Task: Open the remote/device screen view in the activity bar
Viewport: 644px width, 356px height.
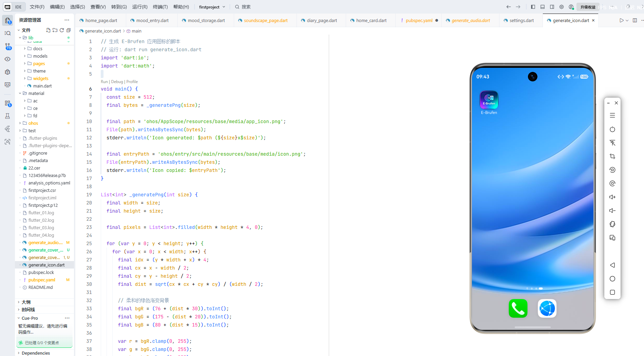Action: [7, 85]
